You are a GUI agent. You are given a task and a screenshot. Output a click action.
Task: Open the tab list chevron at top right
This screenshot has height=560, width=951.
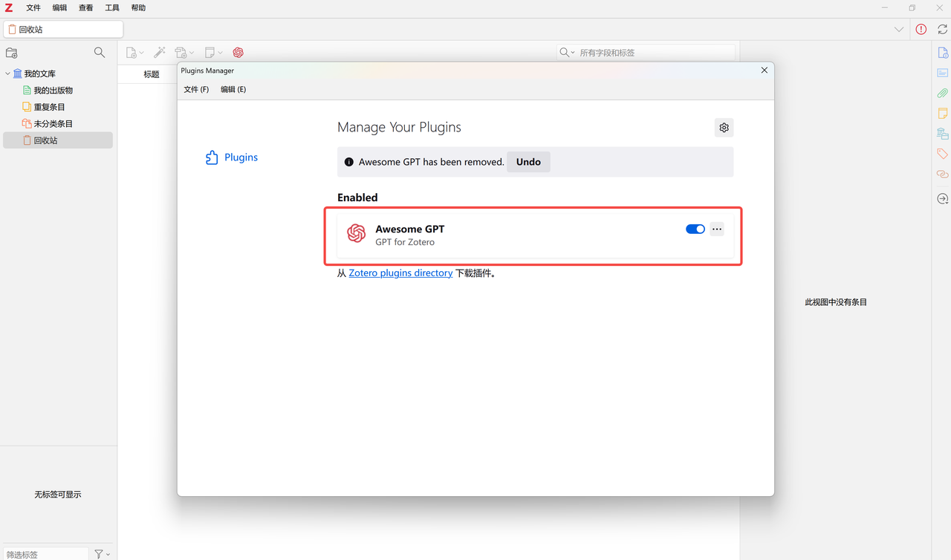(x=899, y=30)
